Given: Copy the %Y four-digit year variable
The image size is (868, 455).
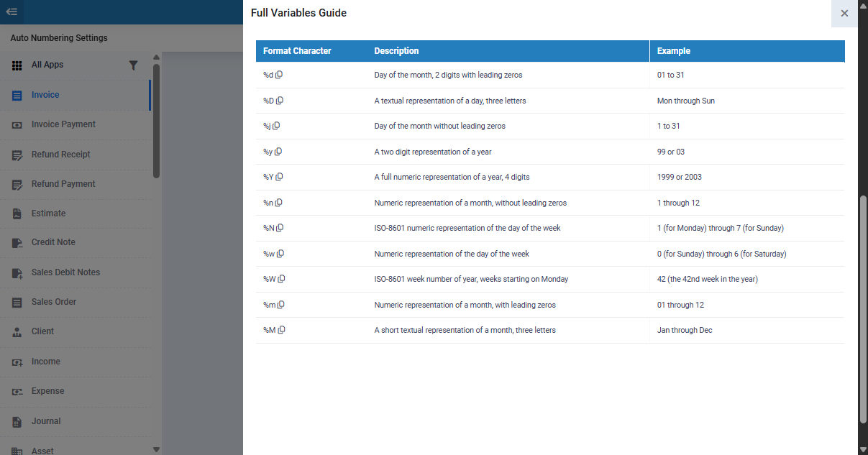Looking at the screenshot, I should click(x=280, y=177).
